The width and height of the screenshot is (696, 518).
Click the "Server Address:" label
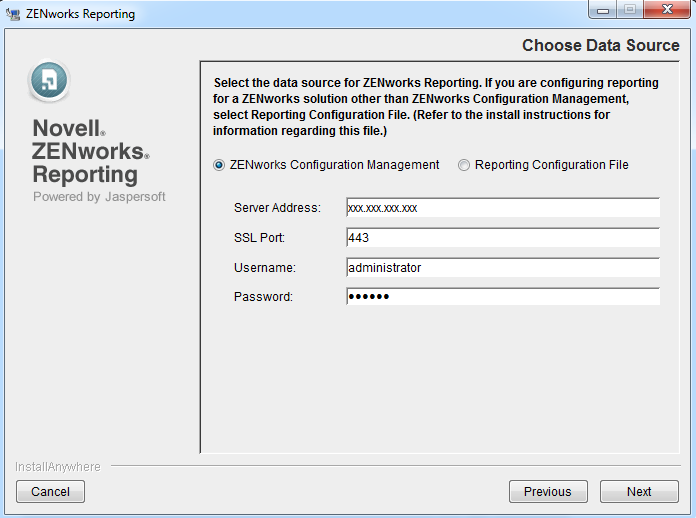(277, 208)
